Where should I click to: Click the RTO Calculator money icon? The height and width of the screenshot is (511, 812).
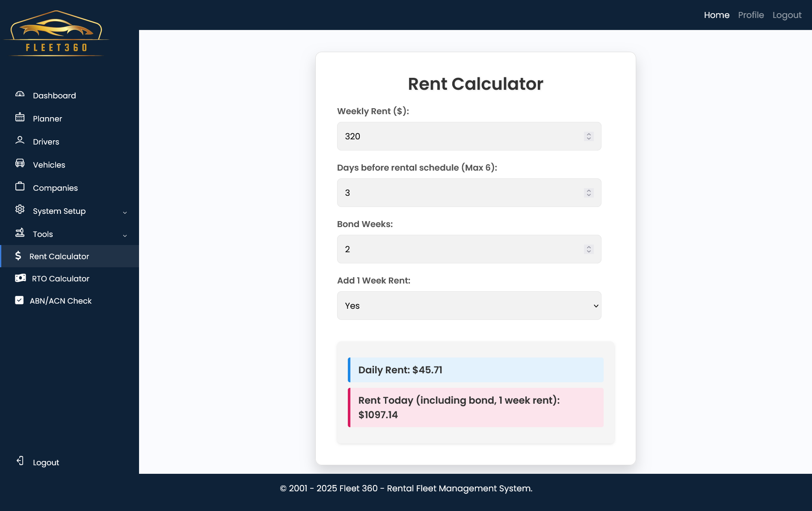click(20, 278)
